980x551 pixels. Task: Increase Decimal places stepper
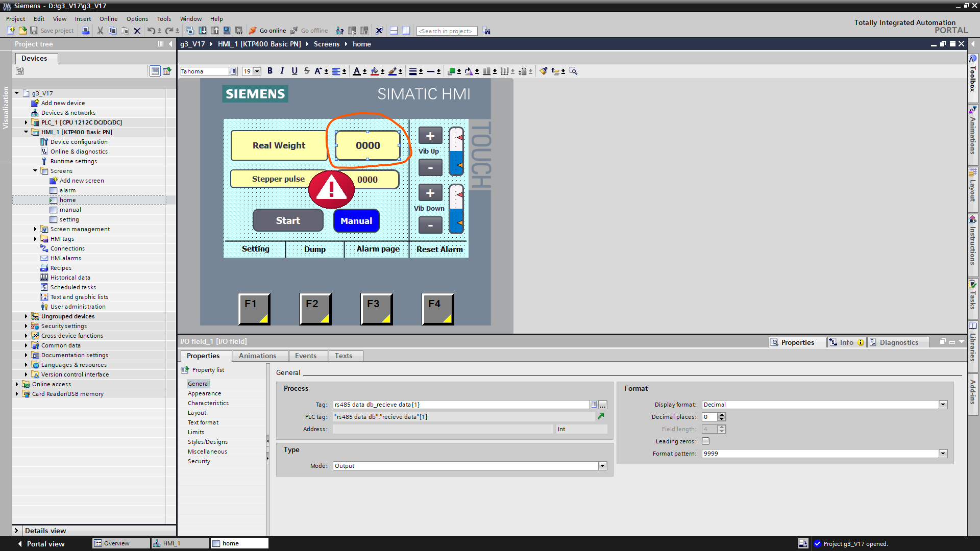722,415
